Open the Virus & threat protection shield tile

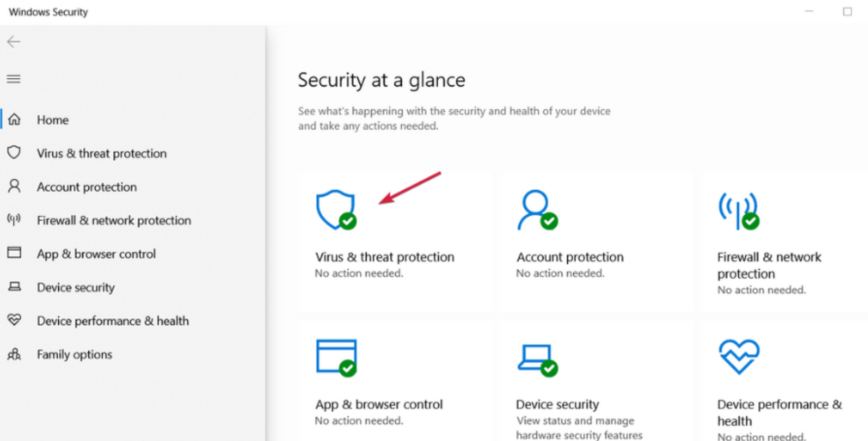pyautogui.click(x=336, y=209)
